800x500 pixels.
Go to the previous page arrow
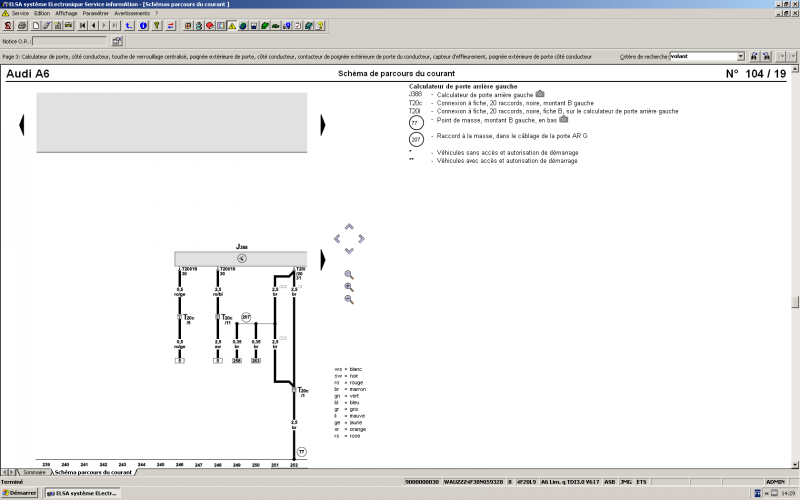(93, 26)
